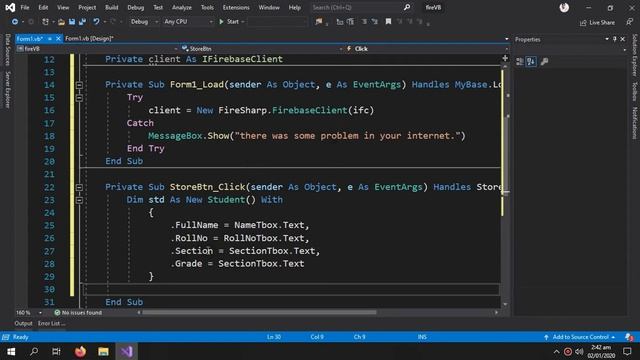Open the Windows Start menu
Screen dimensions: 640x360
pos(11,351)
